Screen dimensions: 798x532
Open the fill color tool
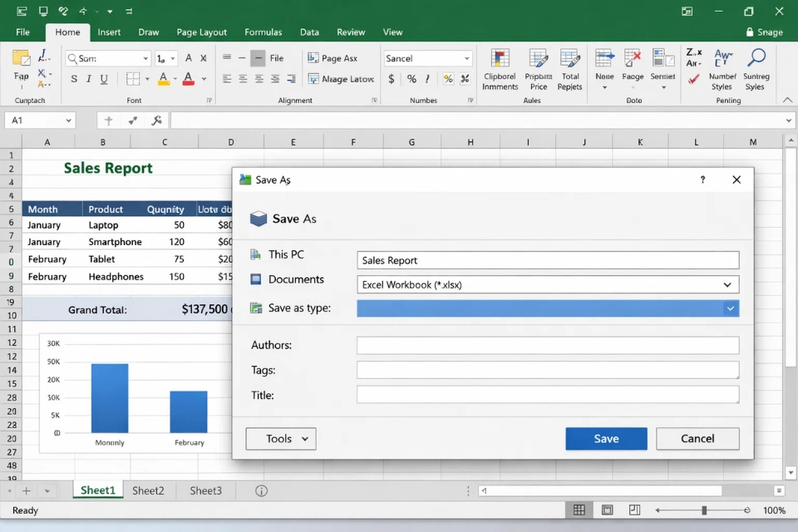pyautogui.click(x=164, y=79)
